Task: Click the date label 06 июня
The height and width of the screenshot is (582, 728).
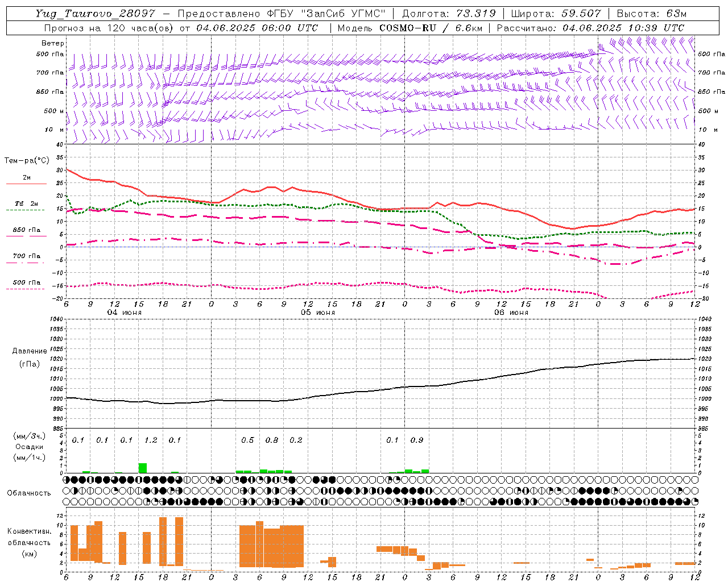Action: [x=511, y=313]
